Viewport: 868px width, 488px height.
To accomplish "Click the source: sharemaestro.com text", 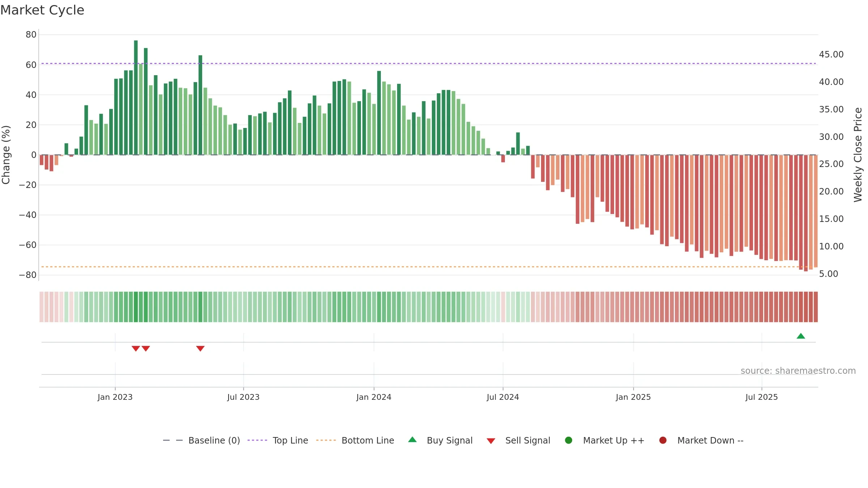I will click(x=798, y=371).
